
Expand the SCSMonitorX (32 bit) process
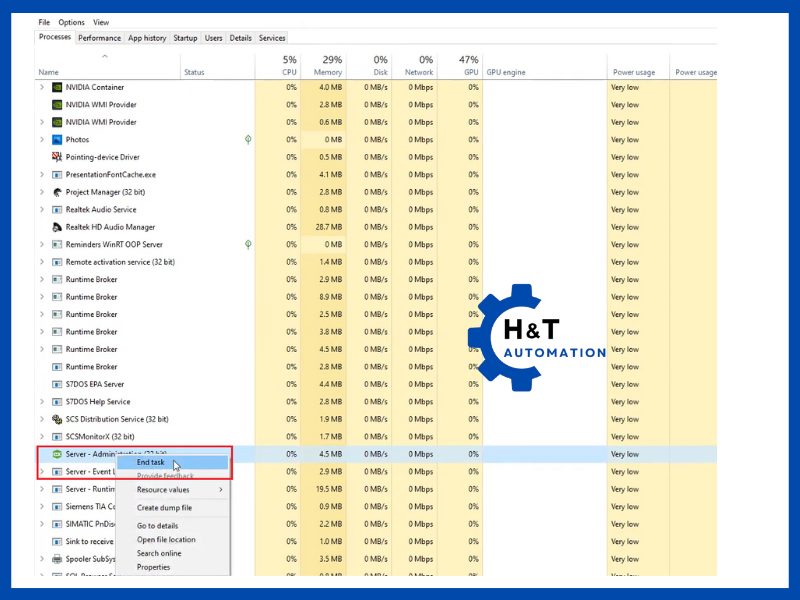[x=42, y=437]
